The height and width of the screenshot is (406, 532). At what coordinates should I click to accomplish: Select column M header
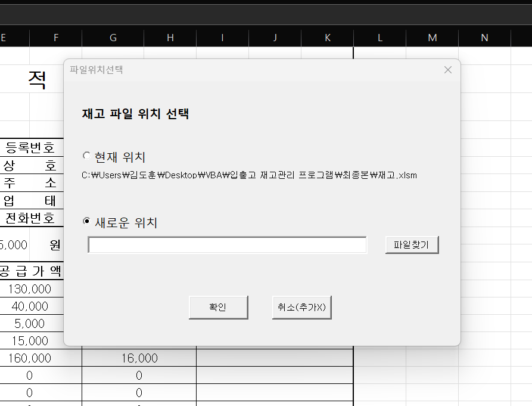[433, 38]
